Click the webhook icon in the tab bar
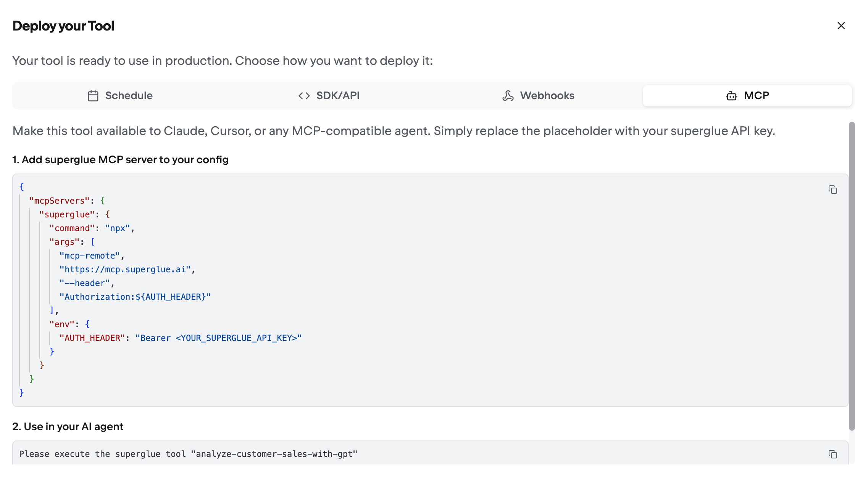868x479 pixels. 508,96
